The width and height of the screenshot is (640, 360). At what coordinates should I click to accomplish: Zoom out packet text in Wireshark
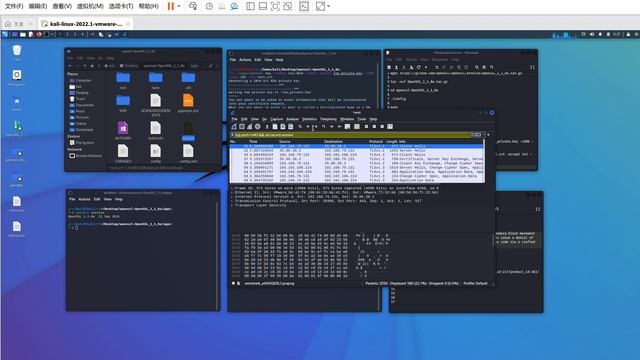[x=374, y=127]
